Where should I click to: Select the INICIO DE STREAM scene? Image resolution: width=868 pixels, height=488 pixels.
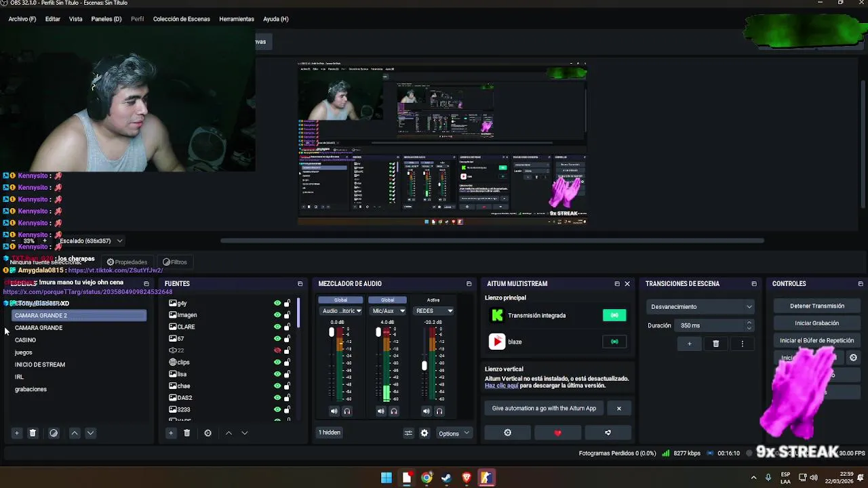80,365
